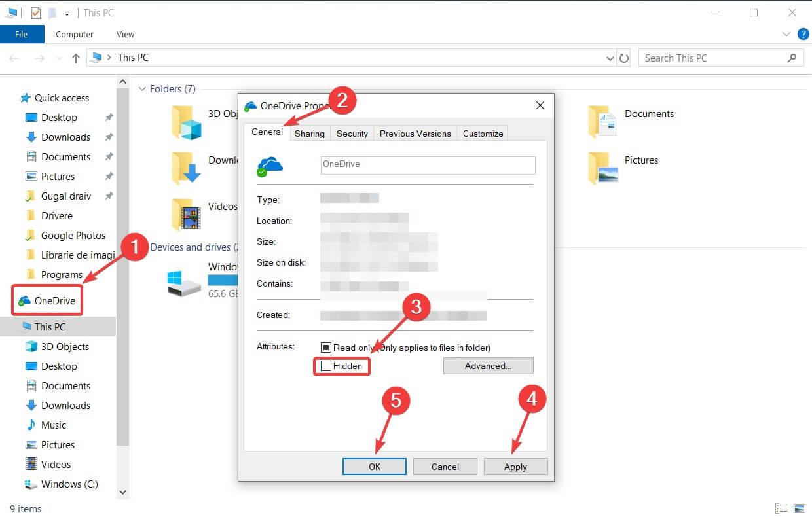Open the Customize Quick Access Toolbar dropdown
Image resolution: width=812 pixels, height=517 pixels.
(x=67, y=12)
